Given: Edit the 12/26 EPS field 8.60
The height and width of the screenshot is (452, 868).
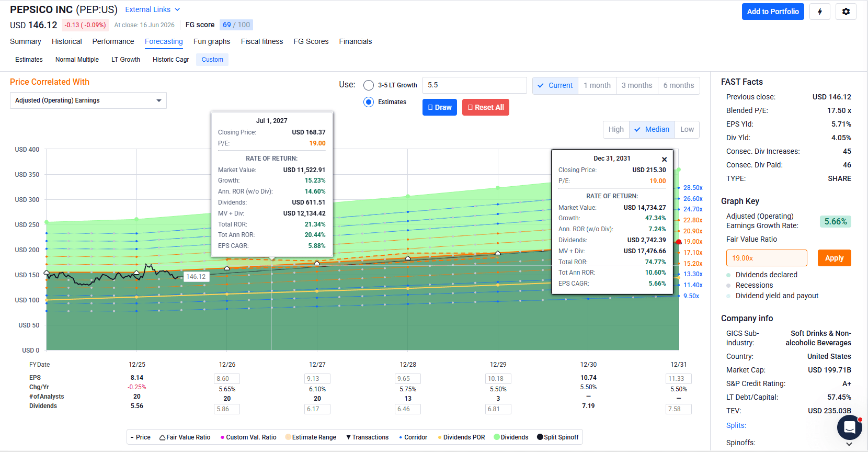Looking at the screenshot, I should (x=227, y=379).
